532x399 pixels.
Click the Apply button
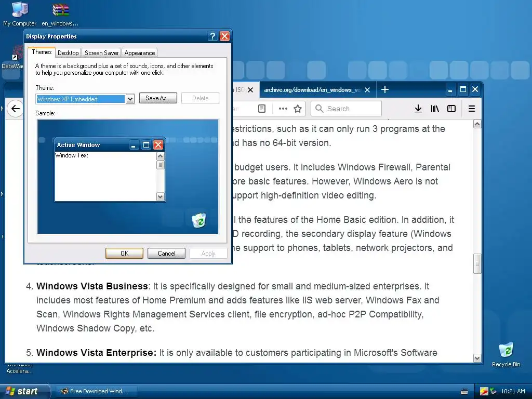point(208,254)
